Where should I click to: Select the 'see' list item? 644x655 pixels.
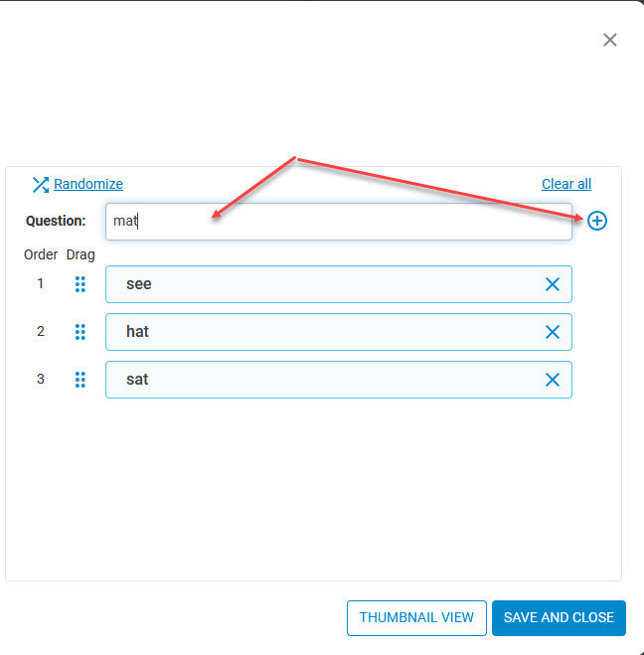click(x=339, y=284)
